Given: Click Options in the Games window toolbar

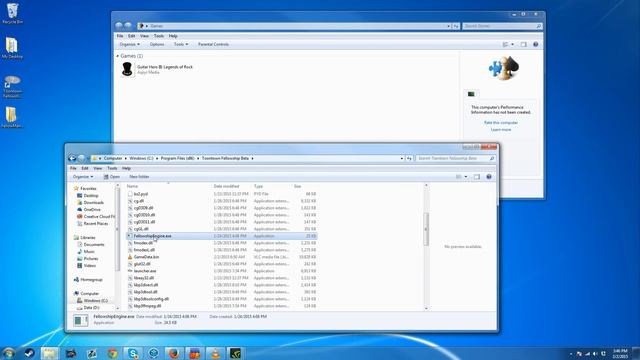Looking at the screenshot, I should pyautogui.click(x=157, y=44).
